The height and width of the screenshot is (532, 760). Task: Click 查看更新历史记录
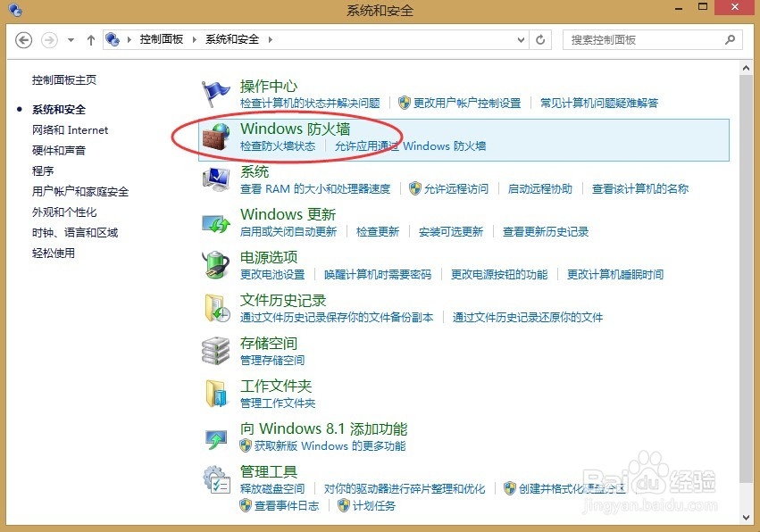[546, 231]
